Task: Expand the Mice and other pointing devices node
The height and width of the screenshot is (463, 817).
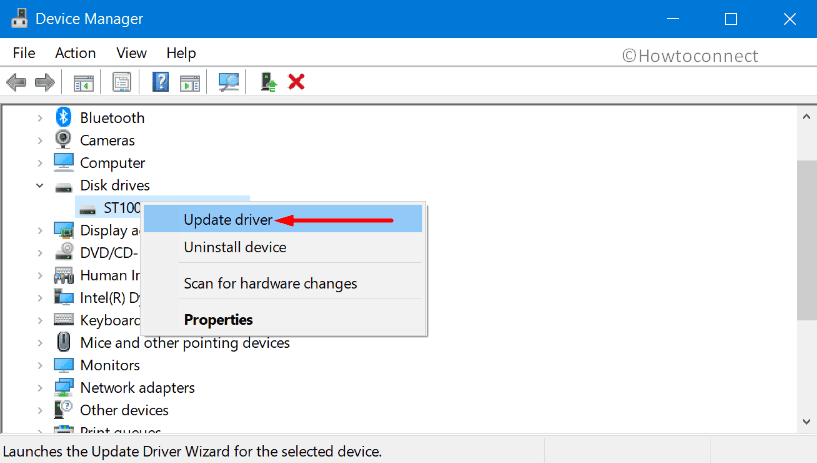Action: point(40,343)
